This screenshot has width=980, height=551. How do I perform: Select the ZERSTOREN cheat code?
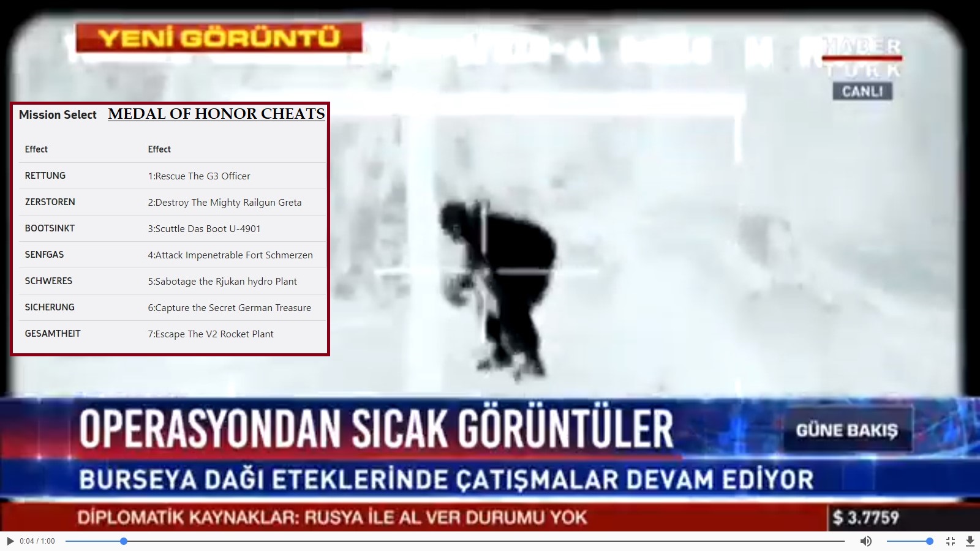pos(50,202)
